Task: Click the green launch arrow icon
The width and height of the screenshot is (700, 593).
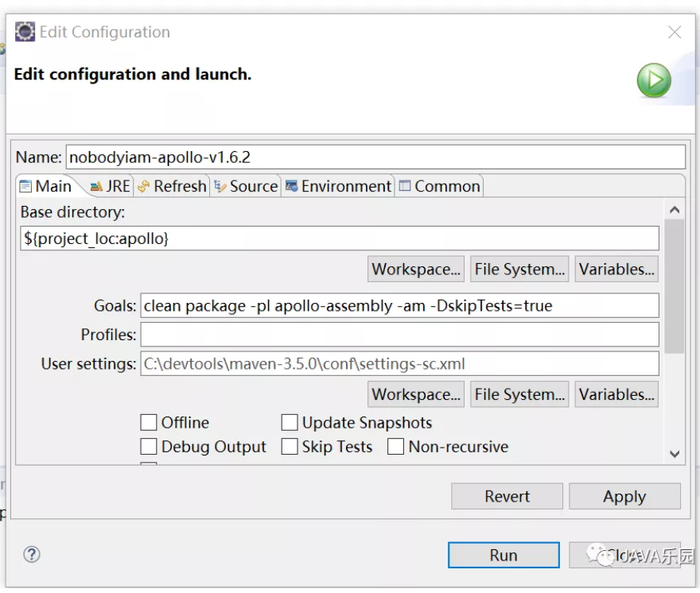Action: coord(653,81)
